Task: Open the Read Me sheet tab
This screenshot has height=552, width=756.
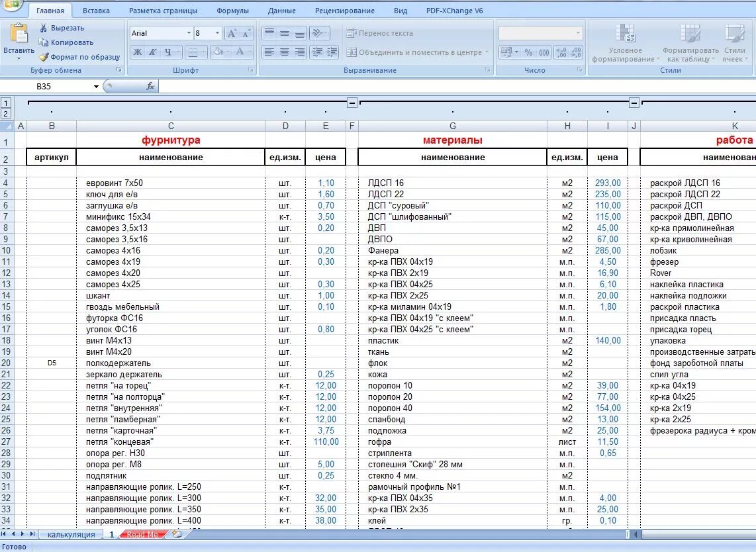Action: [142, 534]
